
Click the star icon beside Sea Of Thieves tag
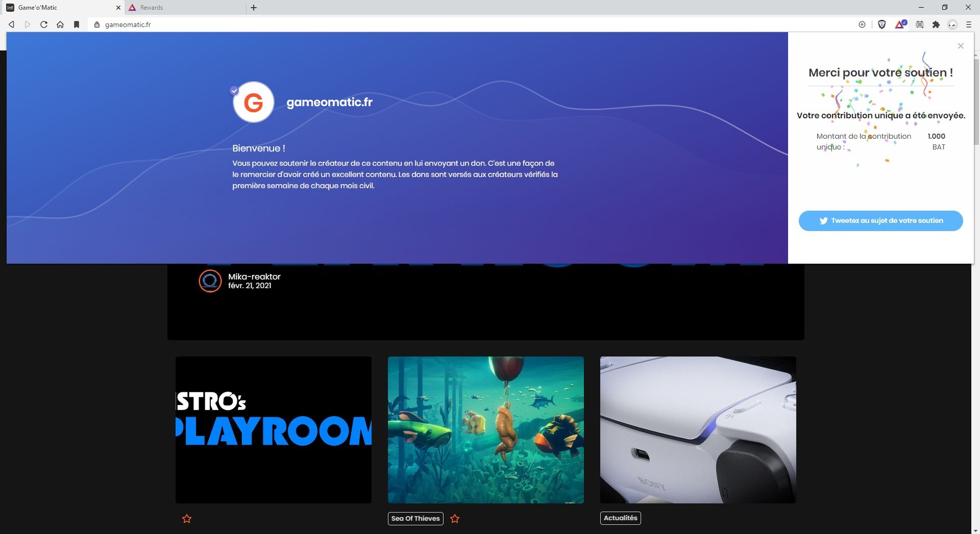pyautogui.click(x=455, y=519)
